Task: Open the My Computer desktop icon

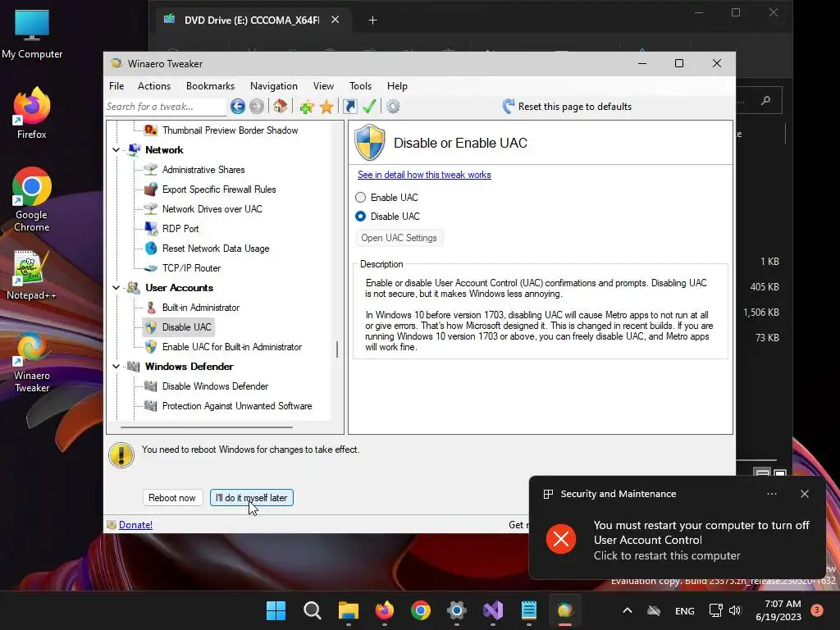Action: coord(32,34)
